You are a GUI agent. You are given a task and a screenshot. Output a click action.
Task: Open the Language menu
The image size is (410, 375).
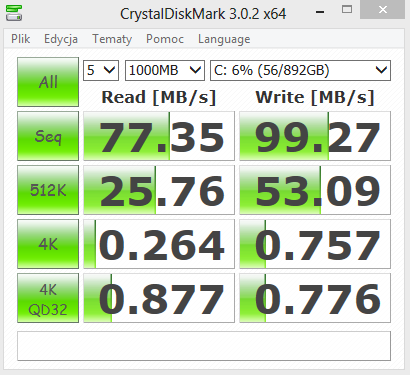(224, 39)
